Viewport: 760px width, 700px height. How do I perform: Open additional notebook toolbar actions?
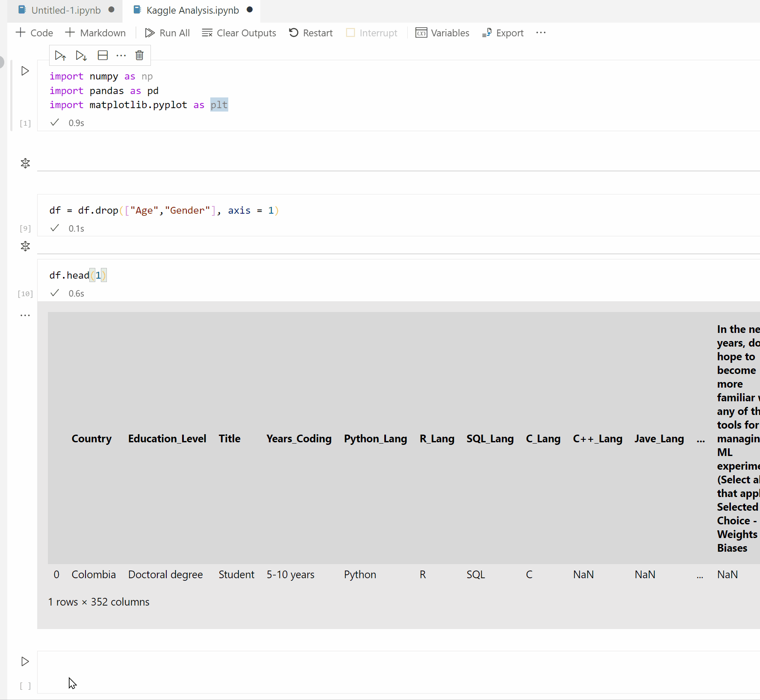(x=541, y=32)
